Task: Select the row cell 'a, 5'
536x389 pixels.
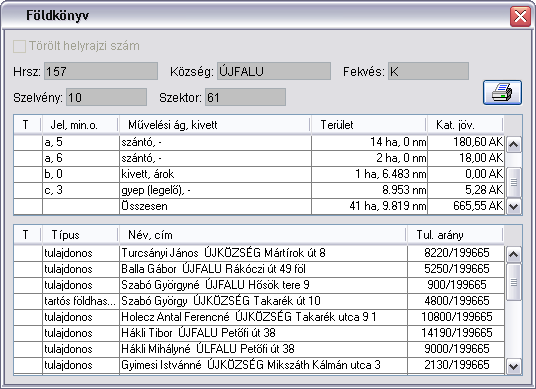Action: [81, 142]
